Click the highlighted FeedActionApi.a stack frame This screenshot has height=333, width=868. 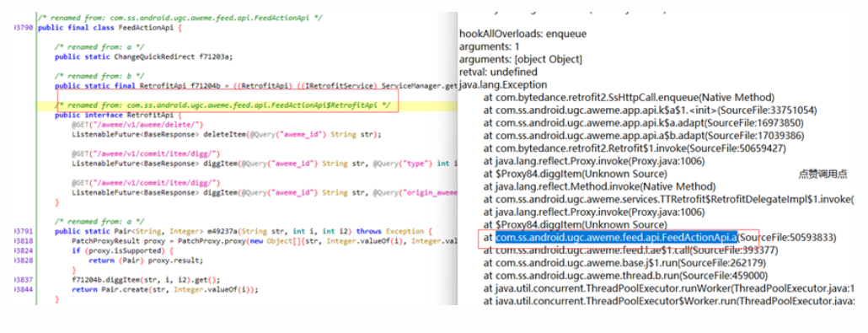[x=616, y=238]
